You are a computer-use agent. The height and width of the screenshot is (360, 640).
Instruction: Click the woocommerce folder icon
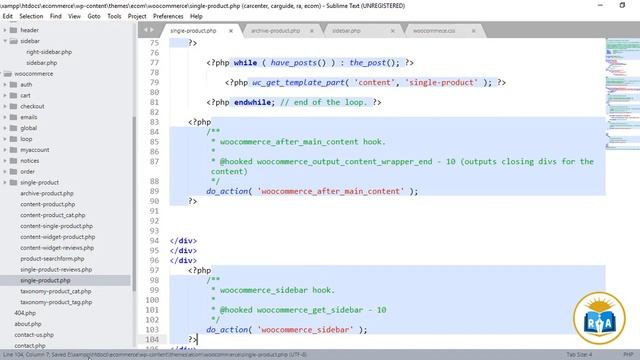point(8,74)
